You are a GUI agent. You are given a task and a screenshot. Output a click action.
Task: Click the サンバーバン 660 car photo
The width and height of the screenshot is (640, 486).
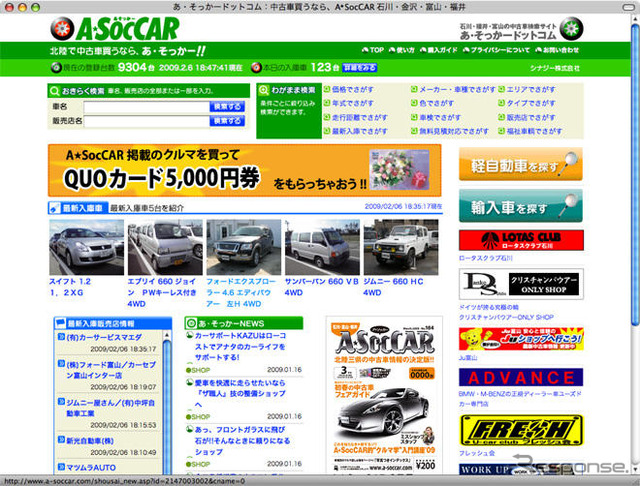(x=322, y=247)
